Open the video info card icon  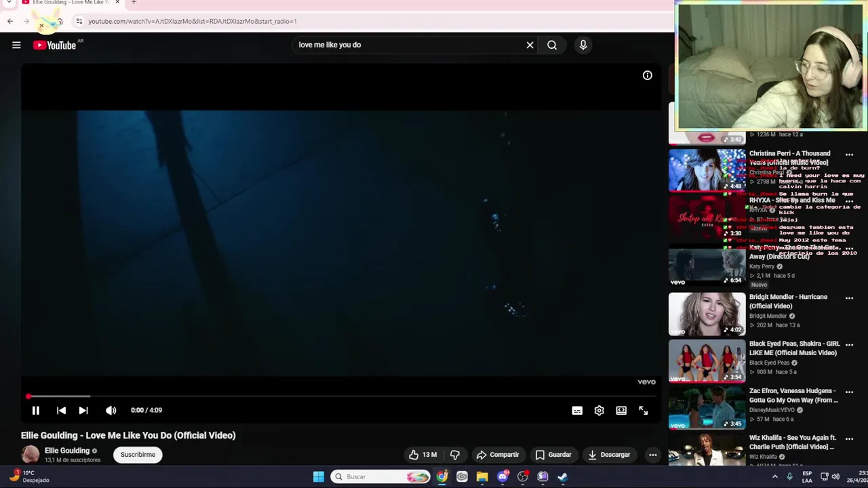pos(647,75)
